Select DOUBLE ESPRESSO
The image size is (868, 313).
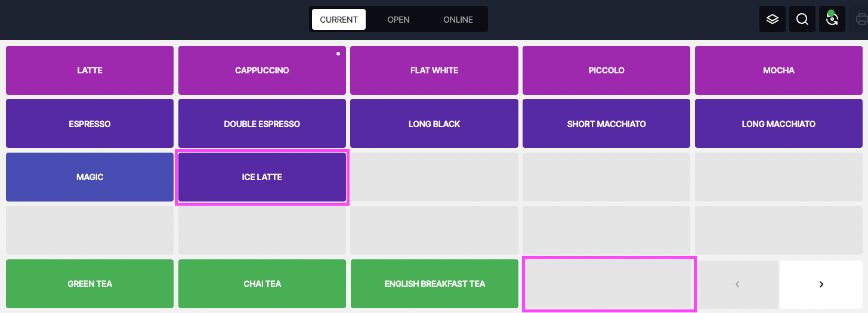click(262, 124)
